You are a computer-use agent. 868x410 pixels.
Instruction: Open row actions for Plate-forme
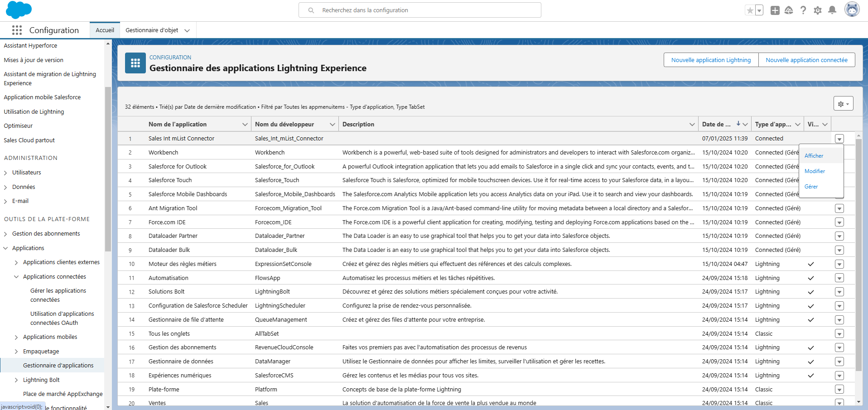tap(839, 390)
